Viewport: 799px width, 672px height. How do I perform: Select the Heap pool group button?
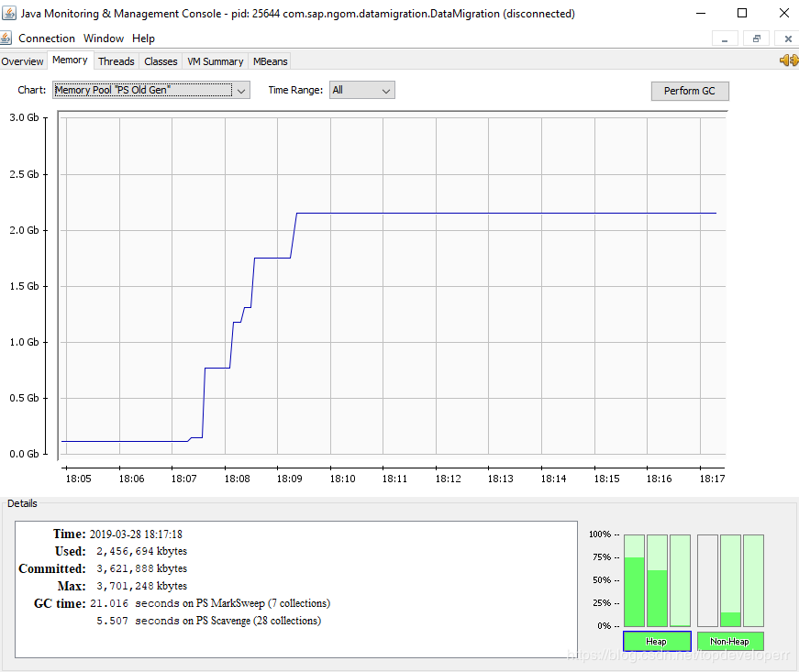pyautogui.click(x=657, y=641)
